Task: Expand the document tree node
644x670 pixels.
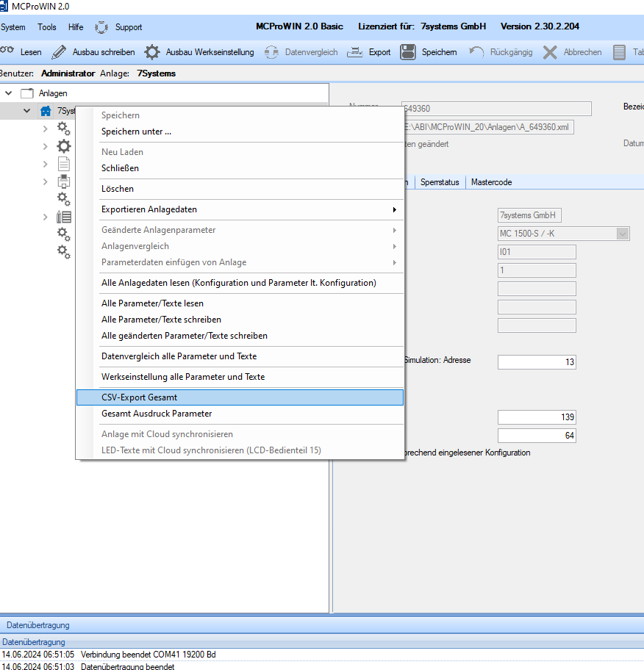Action: pyautogui.click(x=46, y=164)
